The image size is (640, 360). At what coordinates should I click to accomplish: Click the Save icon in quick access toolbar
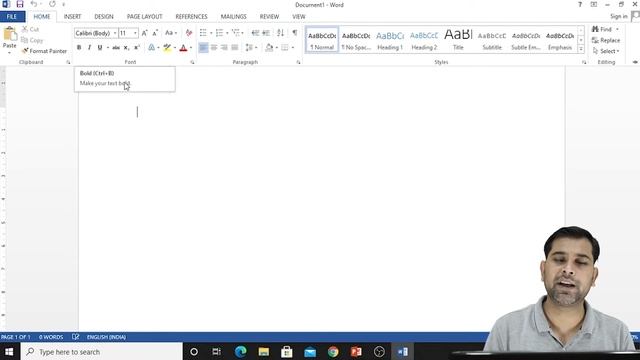pos(20,4)
